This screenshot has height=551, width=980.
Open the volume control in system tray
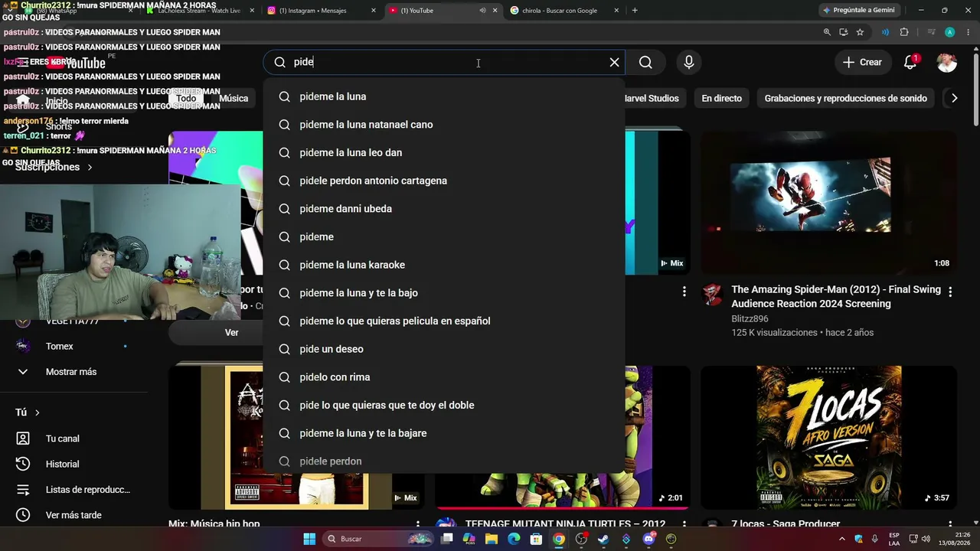(926, 539)
